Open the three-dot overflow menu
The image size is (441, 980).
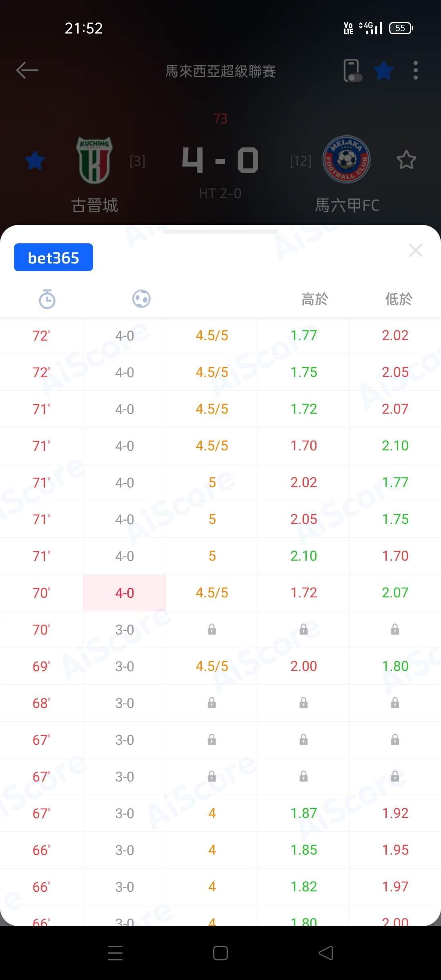click(x=416, y=70)
